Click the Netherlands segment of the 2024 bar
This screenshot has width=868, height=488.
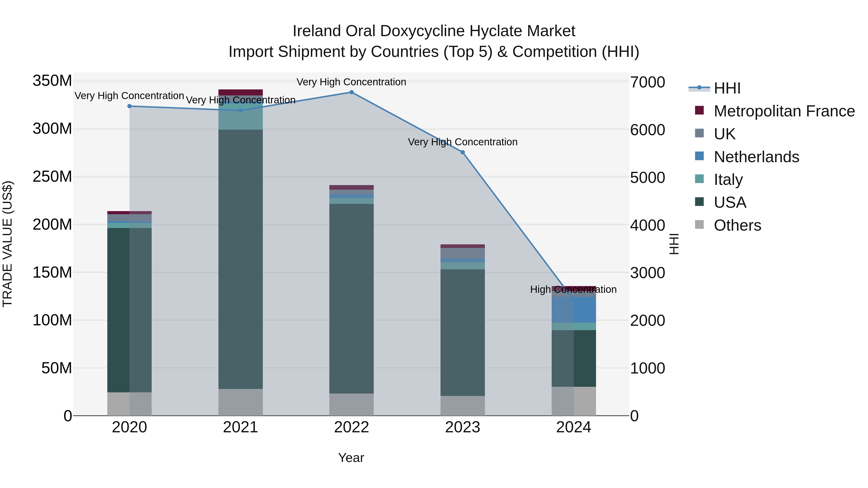pyautogui.click(x=574, y=310)
